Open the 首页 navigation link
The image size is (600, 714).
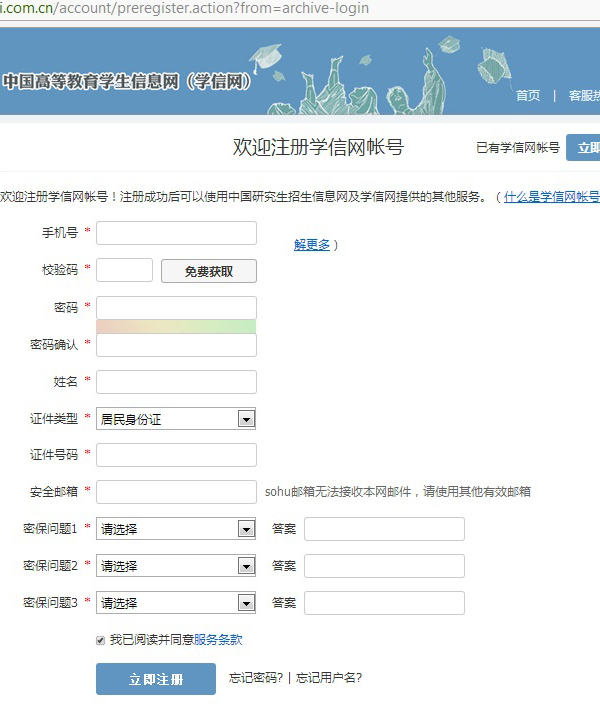(528, 96)
